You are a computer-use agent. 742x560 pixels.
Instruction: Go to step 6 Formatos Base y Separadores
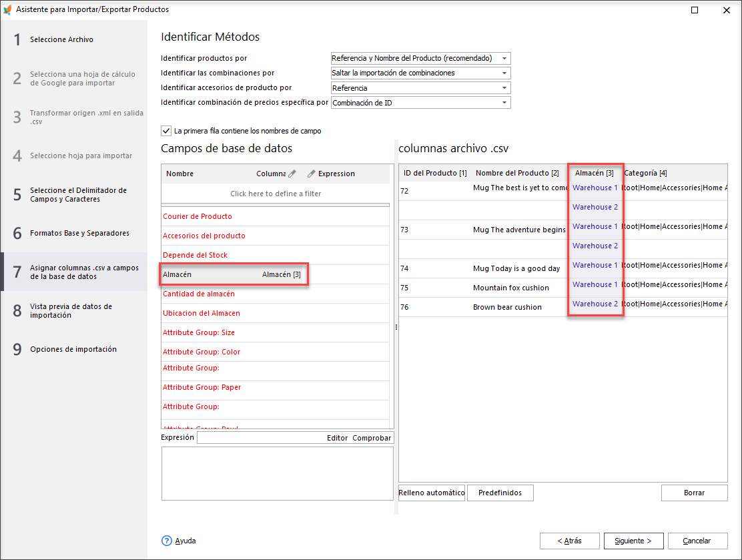tap(74, 233)
